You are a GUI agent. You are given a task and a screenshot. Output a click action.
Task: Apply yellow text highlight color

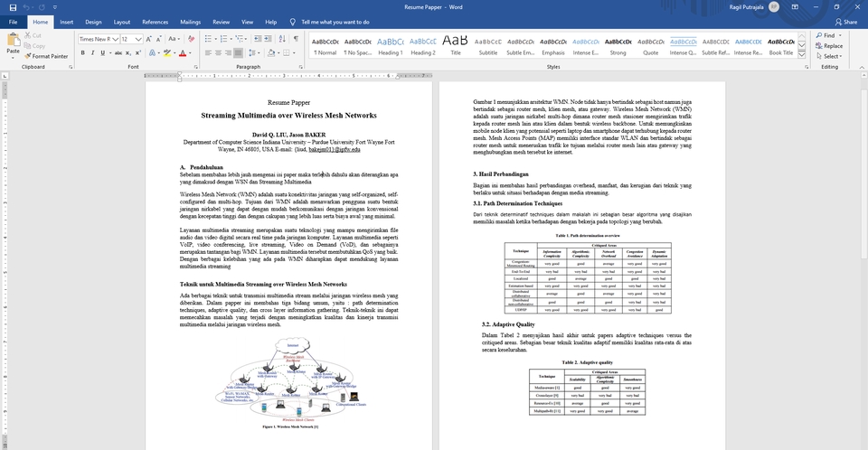[167, 53]
